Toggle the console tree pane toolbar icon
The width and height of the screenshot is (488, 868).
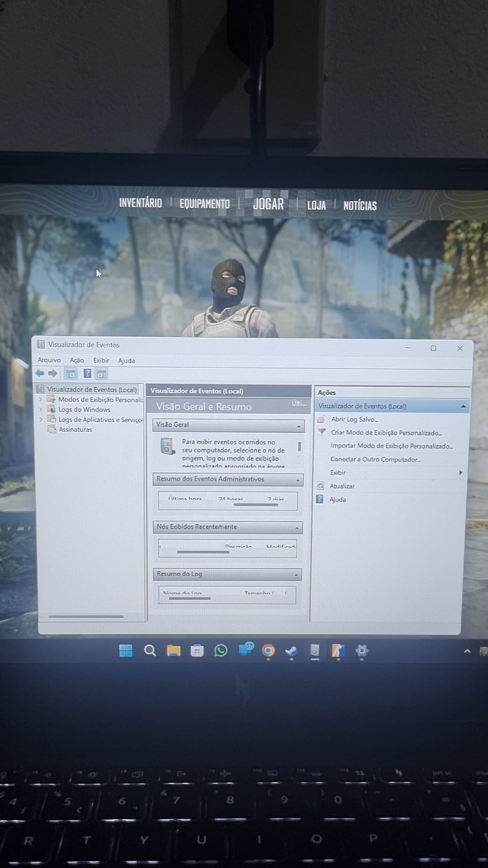(x=70, y=374)
